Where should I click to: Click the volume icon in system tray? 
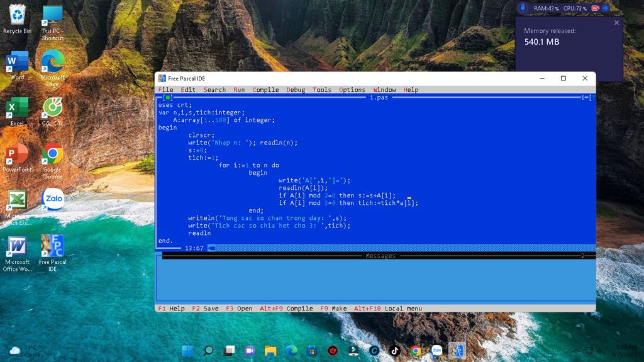pos(599,351)
